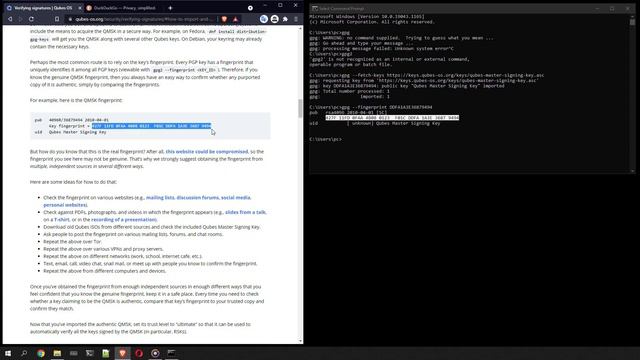Click 'gpg --fingerprint DDFA1A3E36879494' command line
Viewport: 640px width, 360px height.
point(371,107)
